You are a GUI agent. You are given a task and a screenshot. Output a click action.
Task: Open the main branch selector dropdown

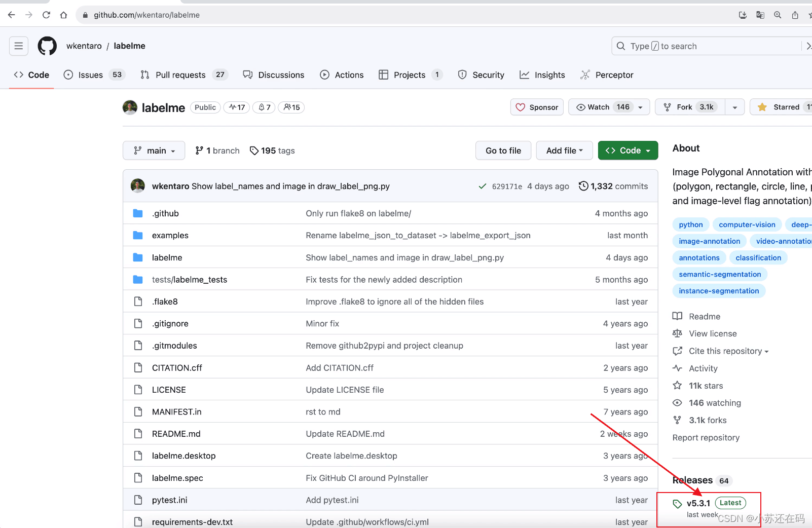tap(154, 150)
